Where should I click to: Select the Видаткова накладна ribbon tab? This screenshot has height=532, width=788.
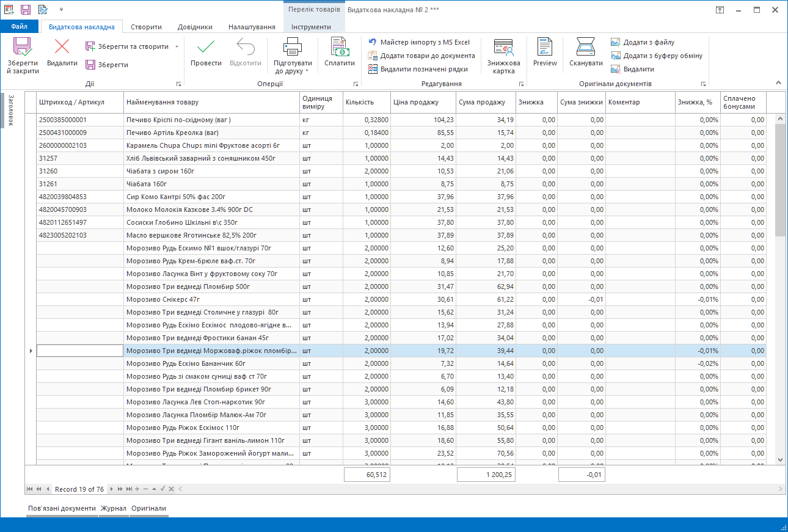coord(81,27)
